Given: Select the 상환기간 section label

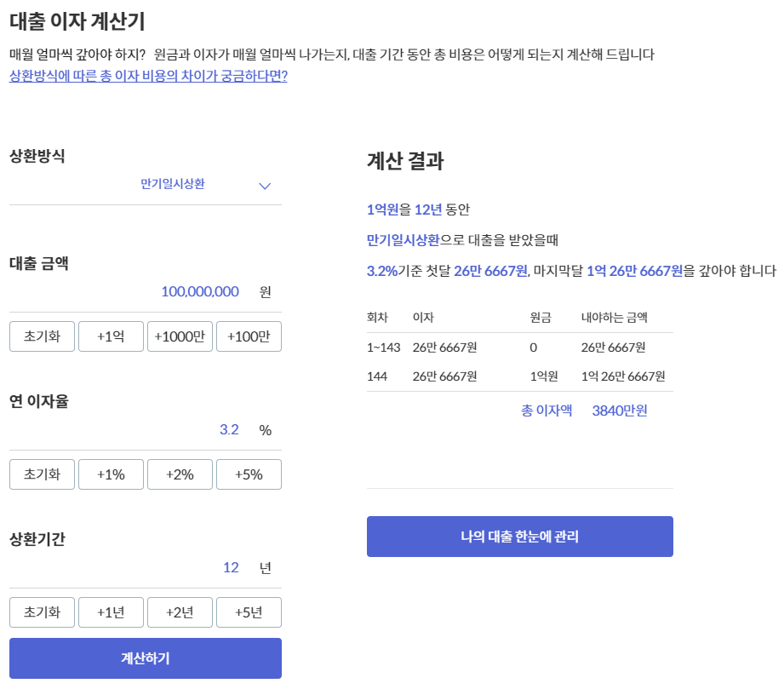Looking at the screenshot, I should (x=37, y=539).
